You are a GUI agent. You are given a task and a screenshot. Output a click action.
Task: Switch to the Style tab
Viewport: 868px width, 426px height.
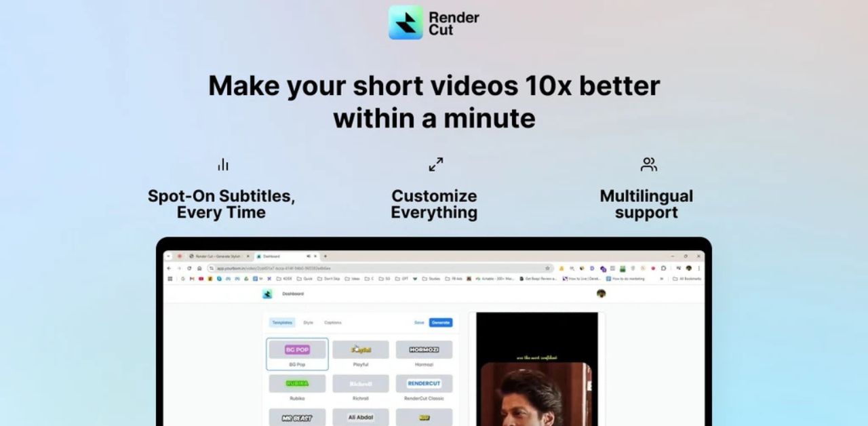click(x=308, y=323)
